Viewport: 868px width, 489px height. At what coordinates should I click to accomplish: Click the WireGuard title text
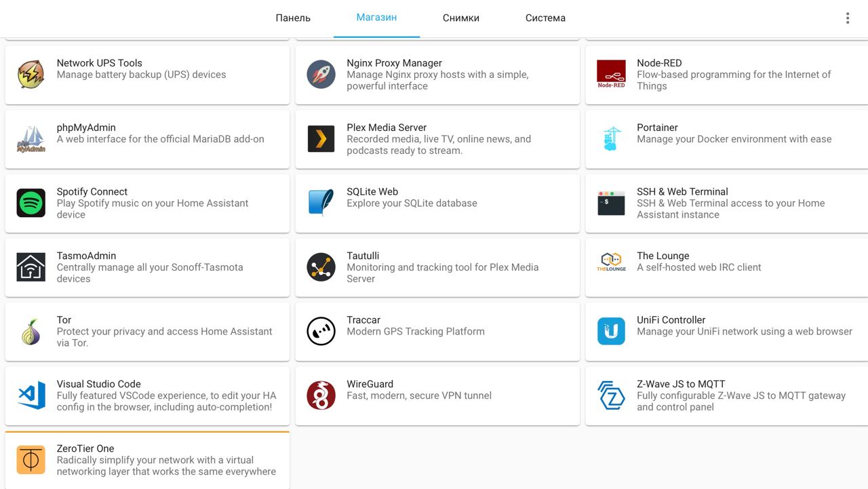click(x=370, y=384)
